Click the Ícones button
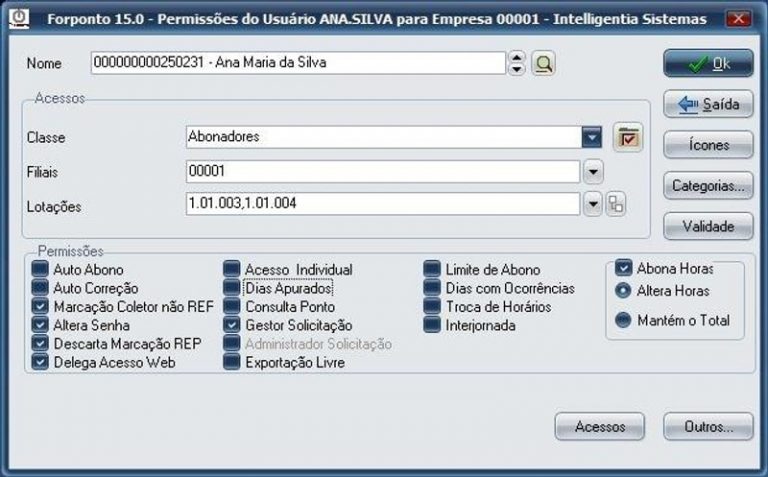This screenshot has height=477, width=768. pos(708,145)
